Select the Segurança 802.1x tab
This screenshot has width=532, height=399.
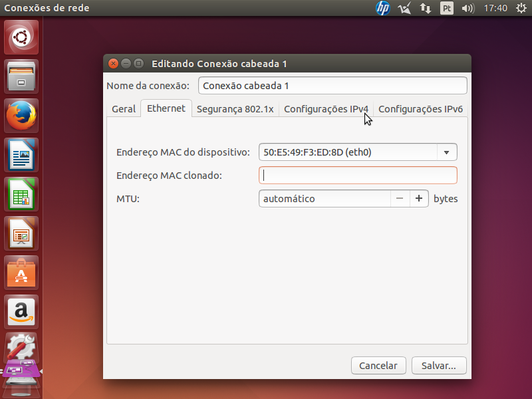(235, 109)
